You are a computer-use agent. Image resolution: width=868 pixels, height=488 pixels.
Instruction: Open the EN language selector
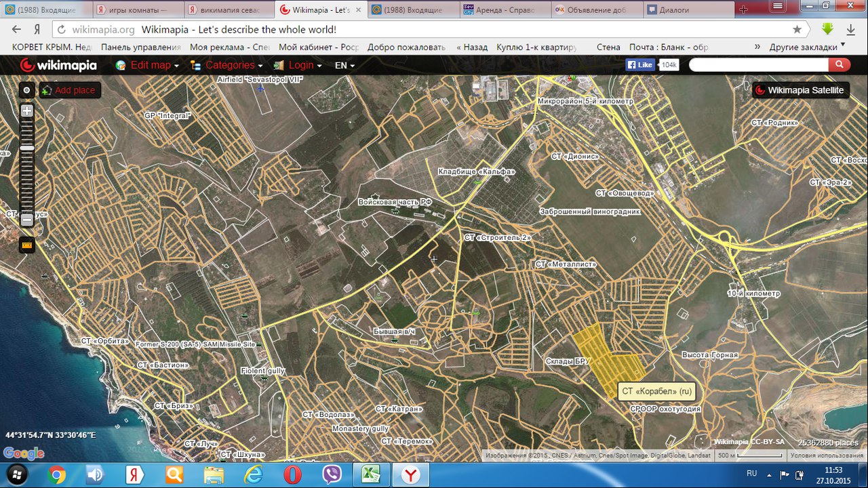click(344, 66)
